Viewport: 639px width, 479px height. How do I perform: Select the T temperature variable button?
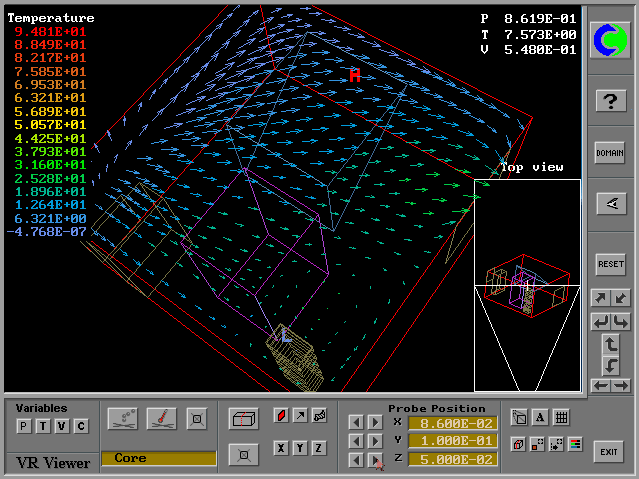pos(42,427)
